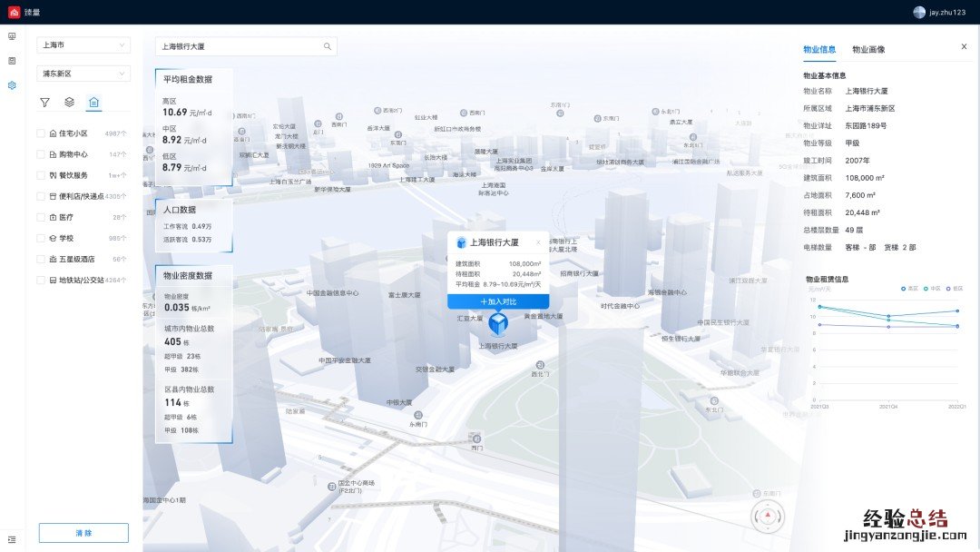This screenshot has width=980, height=552.
Task: Click the 招商银行大厦 map label
Action: [579, 274]
